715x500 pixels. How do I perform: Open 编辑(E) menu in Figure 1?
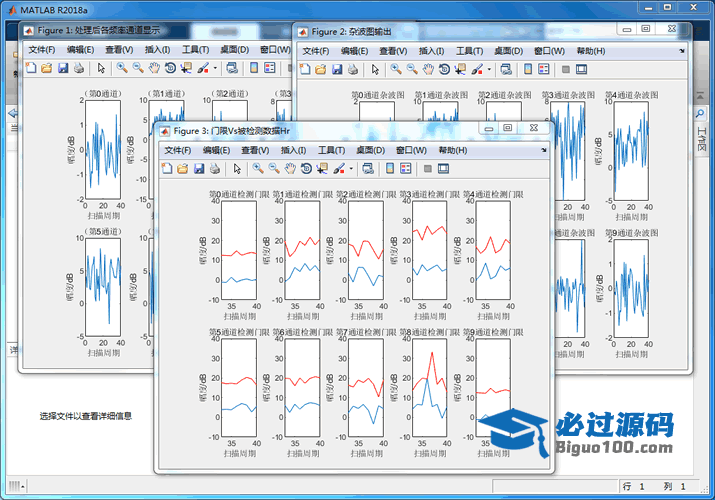click(x=80, y=50)
